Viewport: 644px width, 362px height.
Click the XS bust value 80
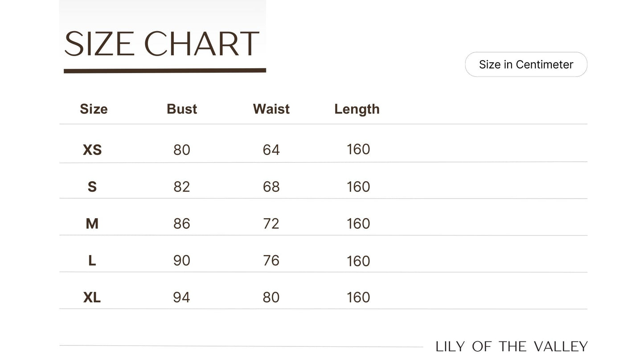click(x=182, y=150)
